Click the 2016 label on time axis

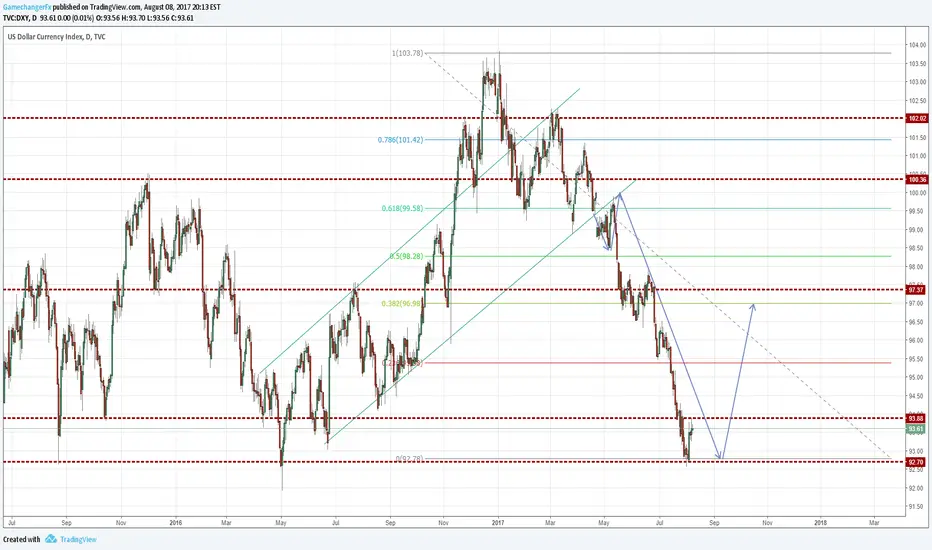[x=175, y=523]
